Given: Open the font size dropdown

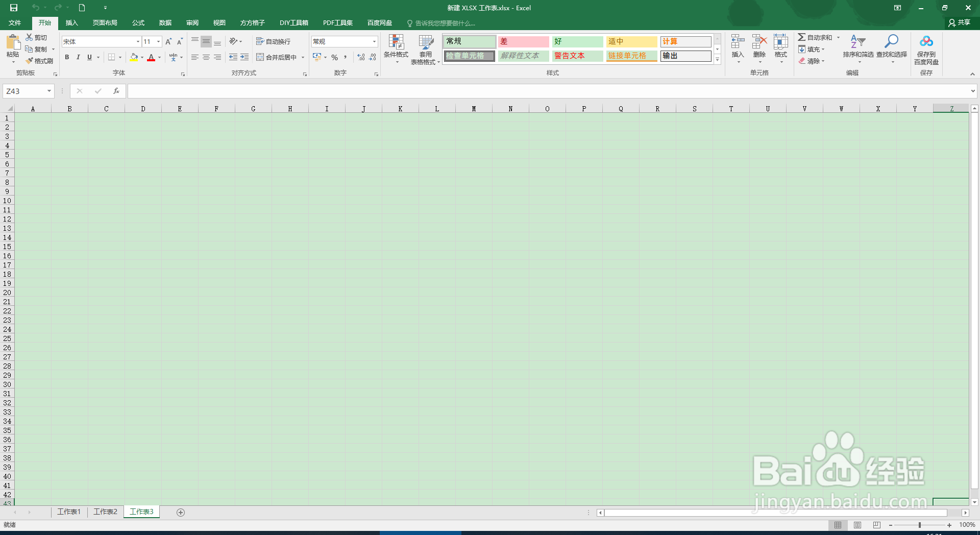Looking at the screenshot, I should [159, 41].
